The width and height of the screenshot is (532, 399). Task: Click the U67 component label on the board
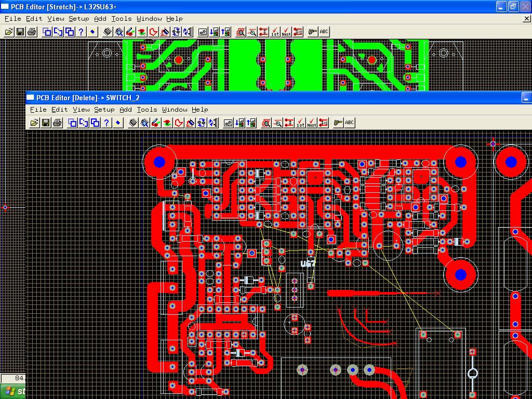[x=308, y=263]
